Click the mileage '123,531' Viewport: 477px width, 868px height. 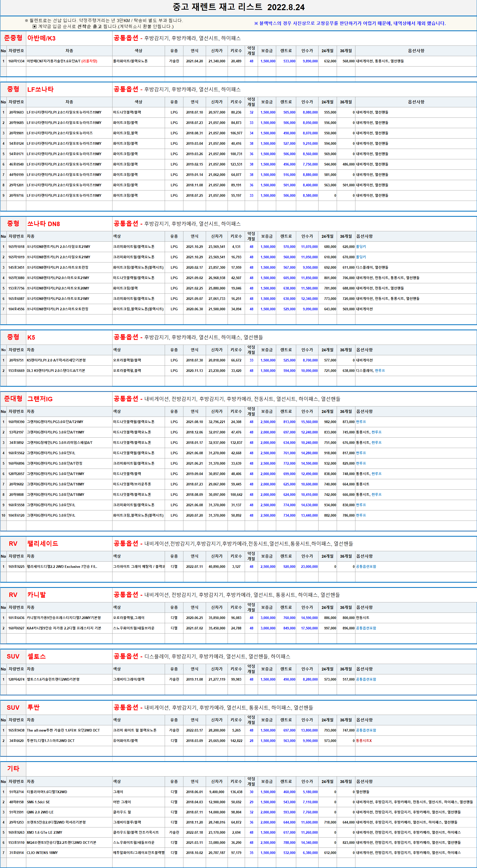pyautogui.click(x=236, y=165)
